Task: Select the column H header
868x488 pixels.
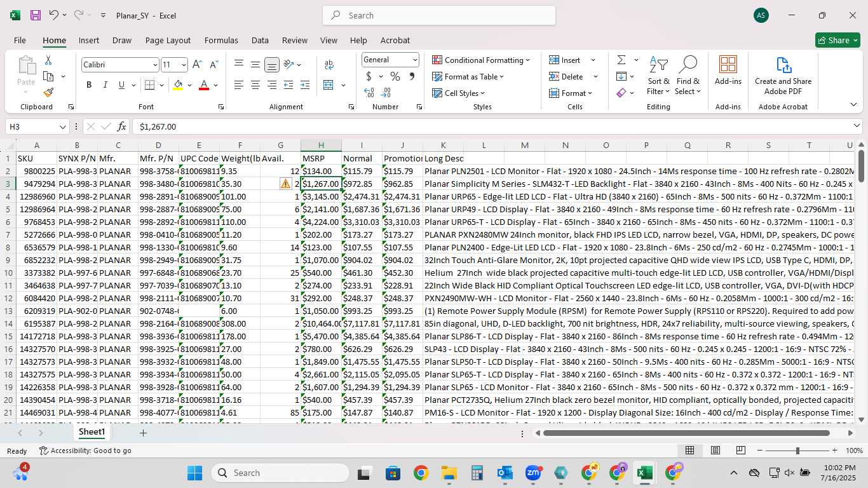Action: click(321, 146)
